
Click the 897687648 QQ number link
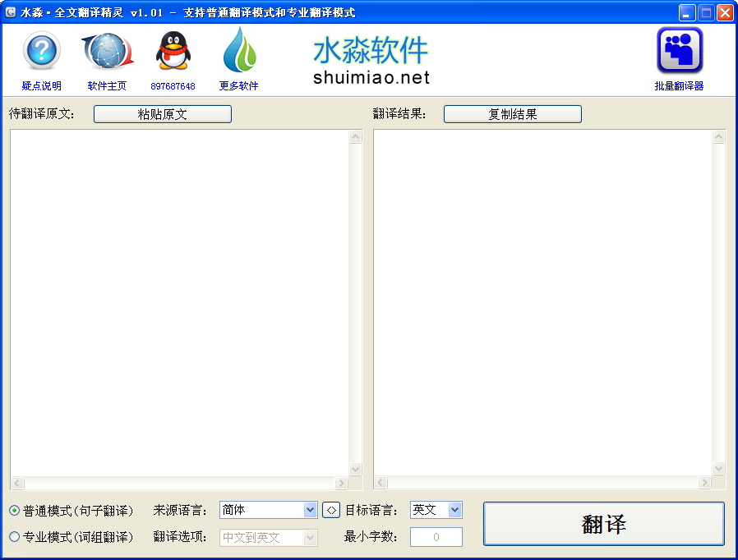pyautogui.click(x=173, y=86)
